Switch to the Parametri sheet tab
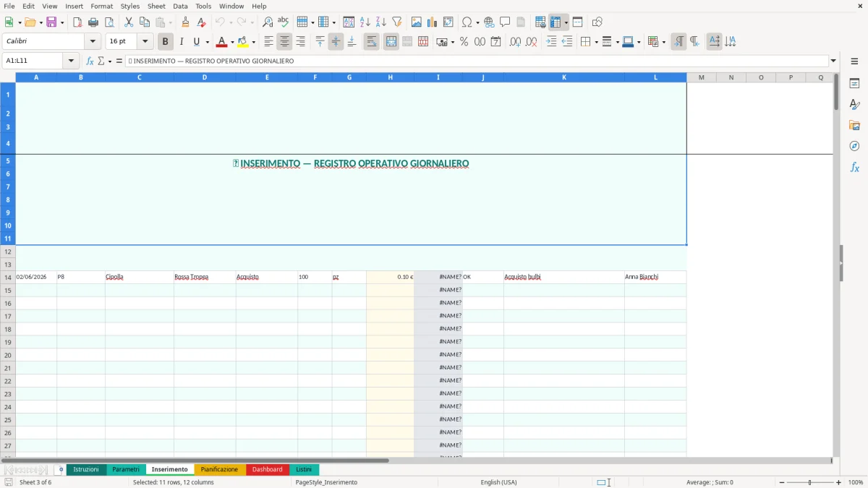The image size is (868, 488). tap(126, 470)
